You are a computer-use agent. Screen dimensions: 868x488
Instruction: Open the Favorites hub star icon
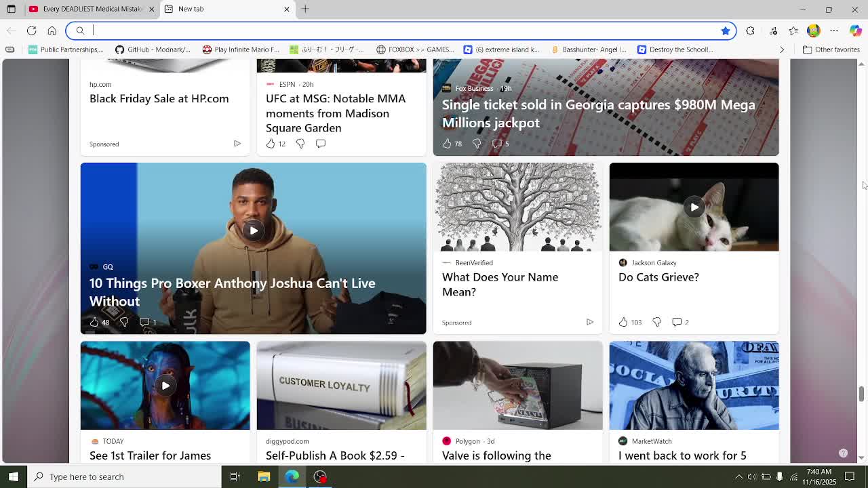pos(793,30)
